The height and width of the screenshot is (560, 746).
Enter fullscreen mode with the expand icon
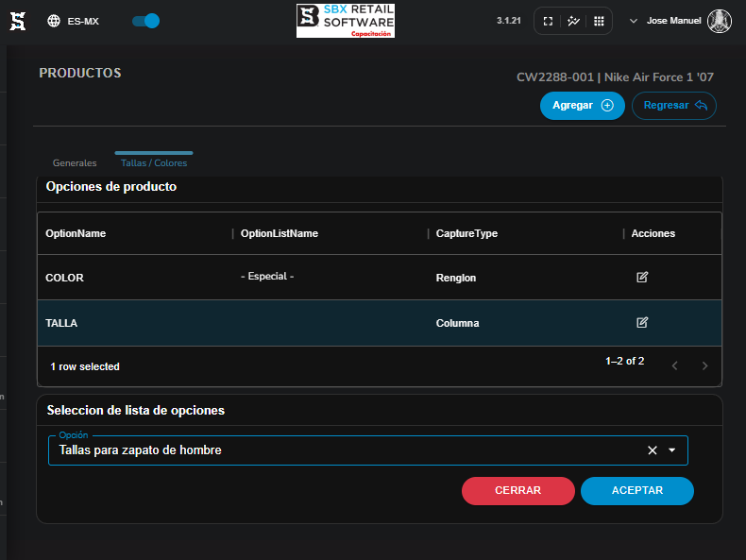click(x=548, y=21)
